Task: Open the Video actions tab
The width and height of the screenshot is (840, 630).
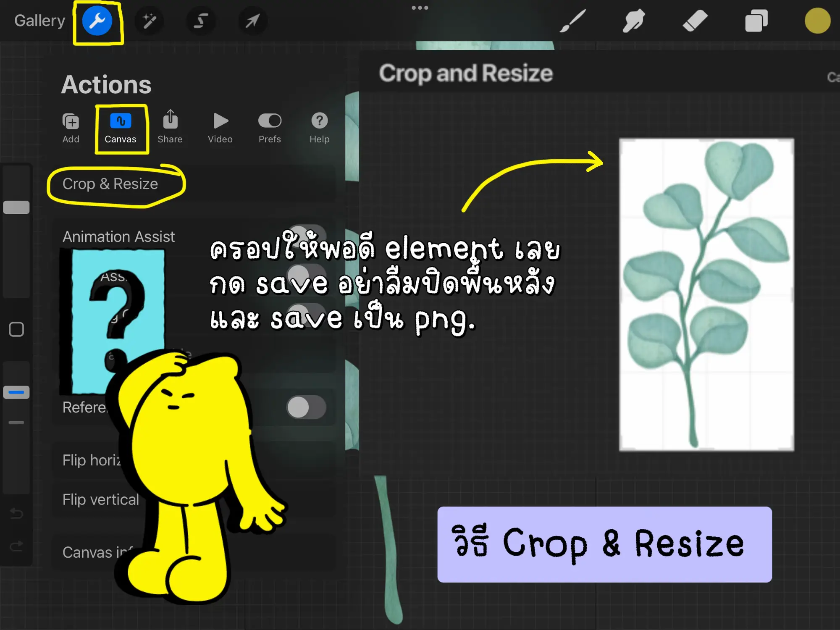Action: 220,128
